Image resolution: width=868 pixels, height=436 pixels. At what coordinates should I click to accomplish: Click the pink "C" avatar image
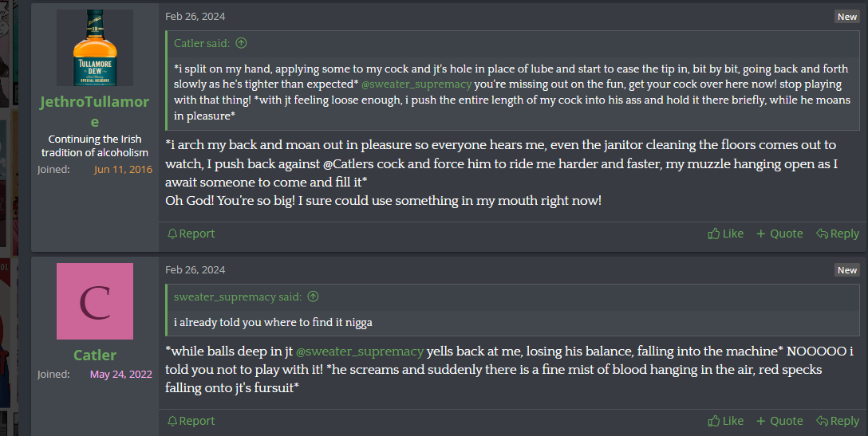[95, 301]
